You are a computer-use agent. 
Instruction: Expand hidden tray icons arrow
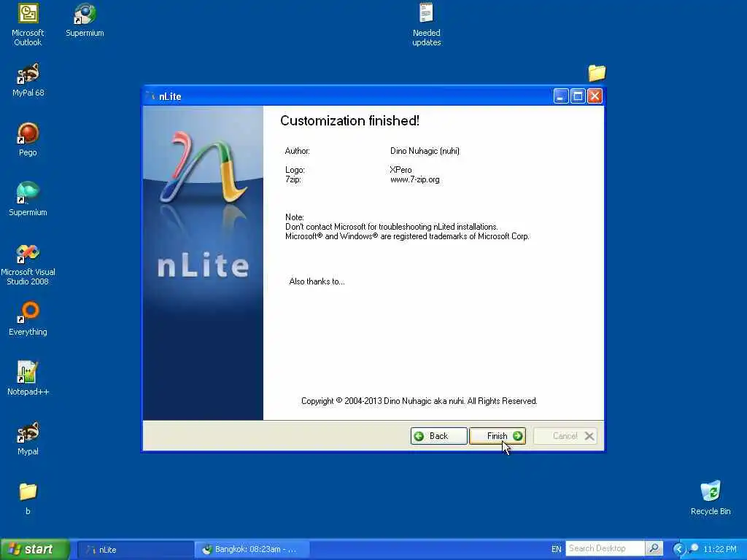tap(678, 549)
